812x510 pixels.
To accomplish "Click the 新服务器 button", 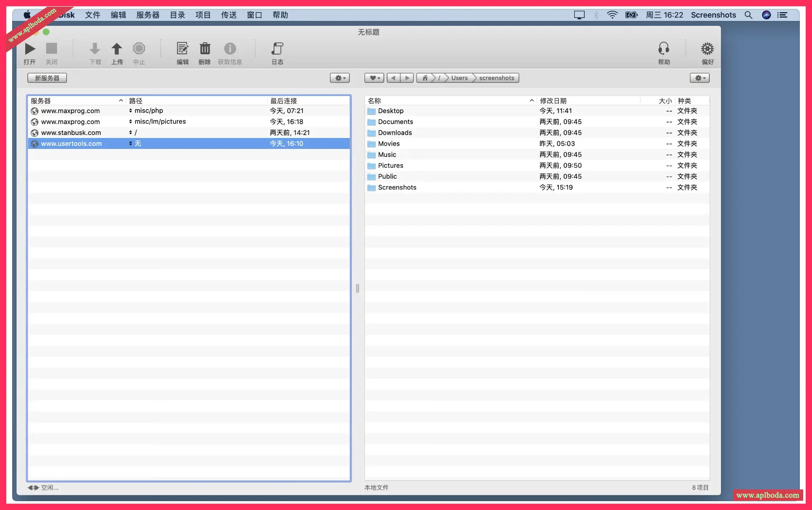I will (x=47, y=78).
